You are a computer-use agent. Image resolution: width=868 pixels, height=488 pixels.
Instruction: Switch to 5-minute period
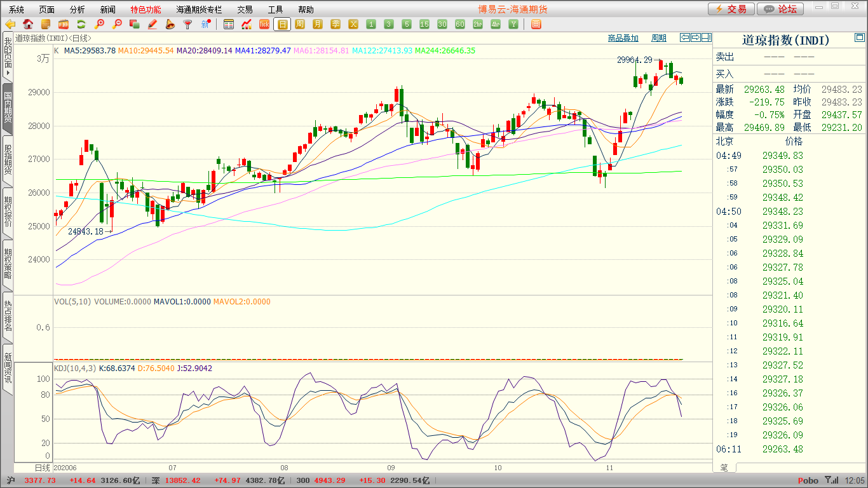coord(407,25)
